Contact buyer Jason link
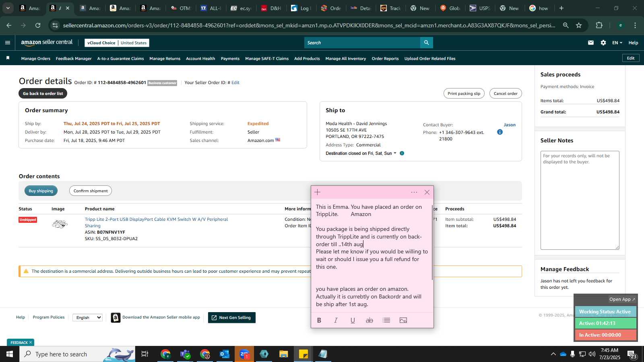 point(510,125)
